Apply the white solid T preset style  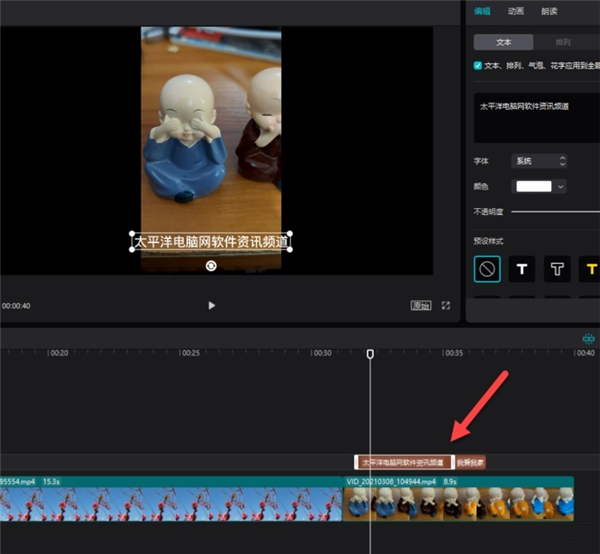click(x=523, y=268)
